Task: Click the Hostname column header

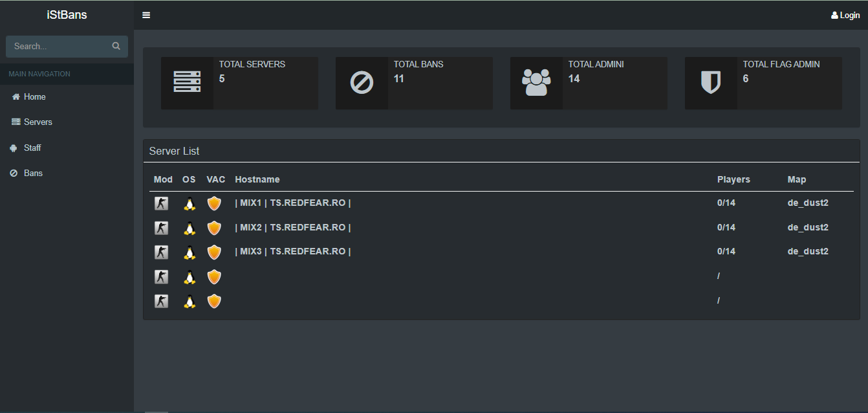Action: click(x=257, y=179)
